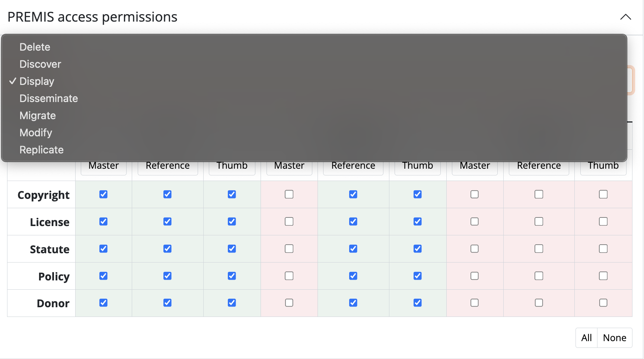Uncheck Statute in the leftmost Thumb column
Screen dimensions: 644x359
click(x=232, y=249)
